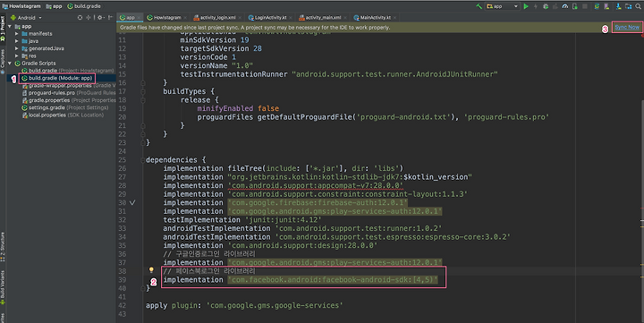Click the Apply Changes lightning icon
Image resolution: width=644 pixels, height=323 pixels.
point(536,6)
